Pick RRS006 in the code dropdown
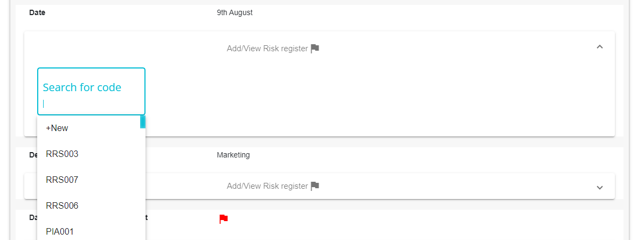 [89, 206]
